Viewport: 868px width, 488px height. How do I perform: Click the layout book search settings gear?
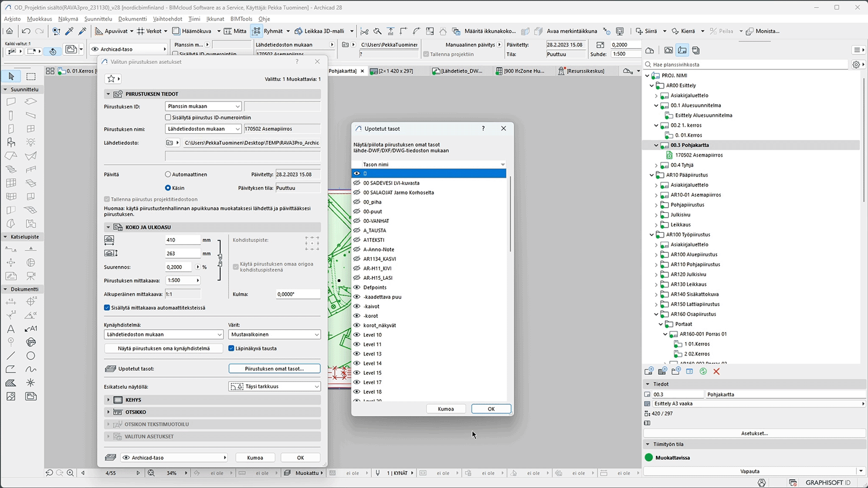(857, 65)
